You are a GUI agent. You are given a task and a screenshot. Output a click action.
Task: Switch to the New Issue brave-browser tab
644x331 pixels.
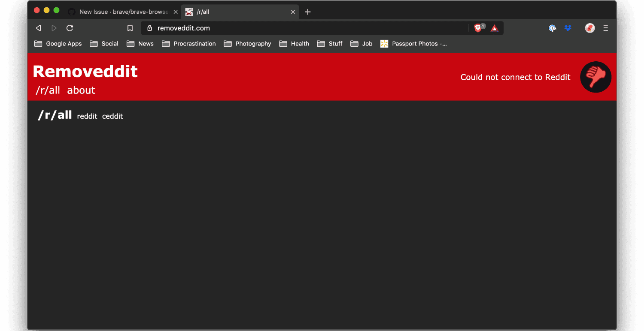click(124, 12)
